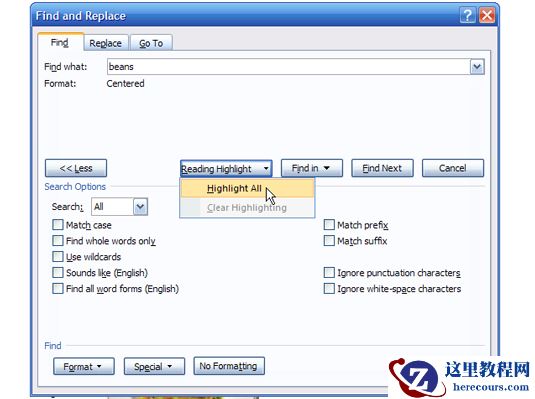Select Clear Highlighting menu entry
The width and height of the screenshot is (535, 399).
[247, 208]
